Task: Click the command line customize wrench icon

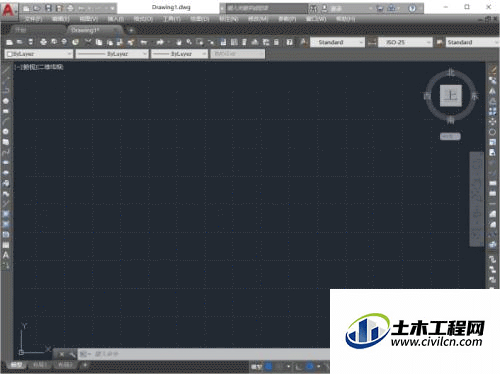Action: [x=71, y=354]
